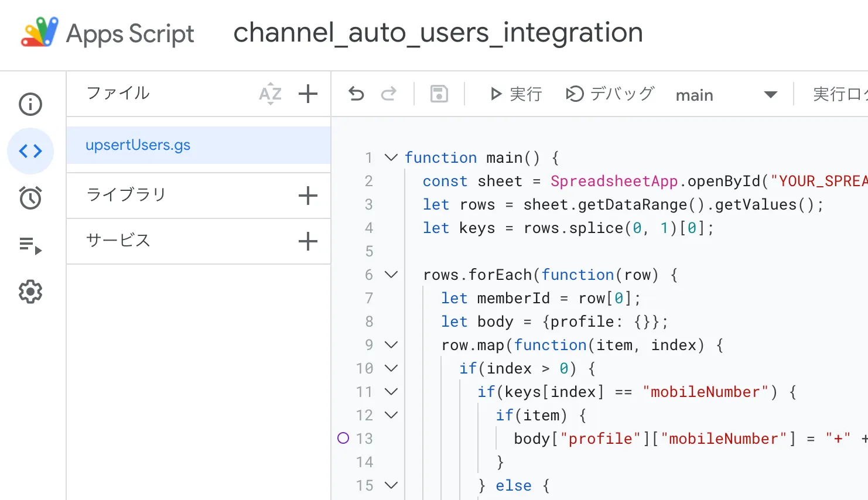Rename project title channel_auto_users_integration
Viewport: 868px width, 500px height.
(438, 33)
